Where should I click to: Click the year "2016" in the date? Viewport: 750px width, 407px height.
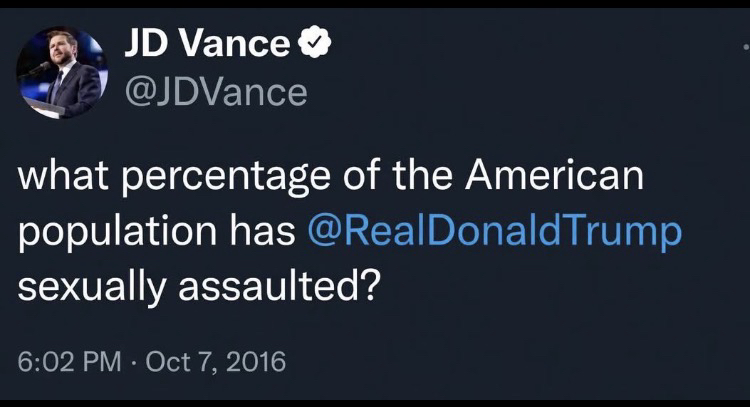257,360
